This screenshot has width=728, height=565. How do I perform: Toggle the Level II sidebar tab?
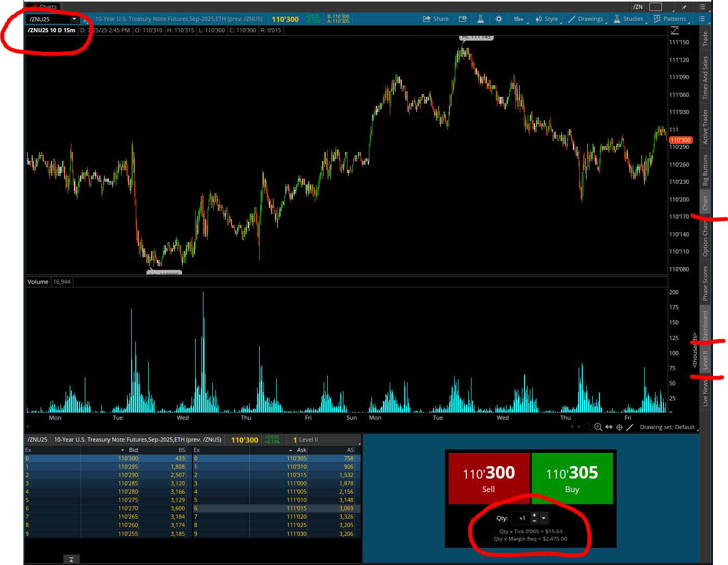(705, 360)
